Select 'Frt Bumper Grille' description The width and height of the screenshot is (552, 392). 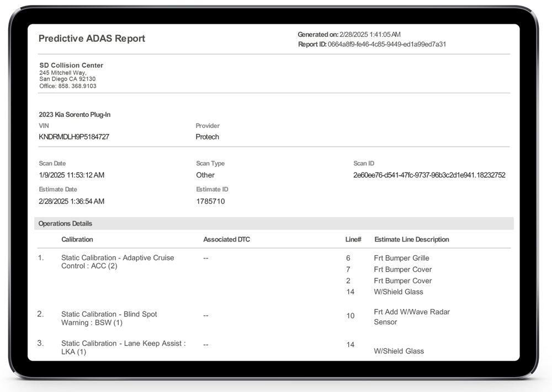pos(401,258)
